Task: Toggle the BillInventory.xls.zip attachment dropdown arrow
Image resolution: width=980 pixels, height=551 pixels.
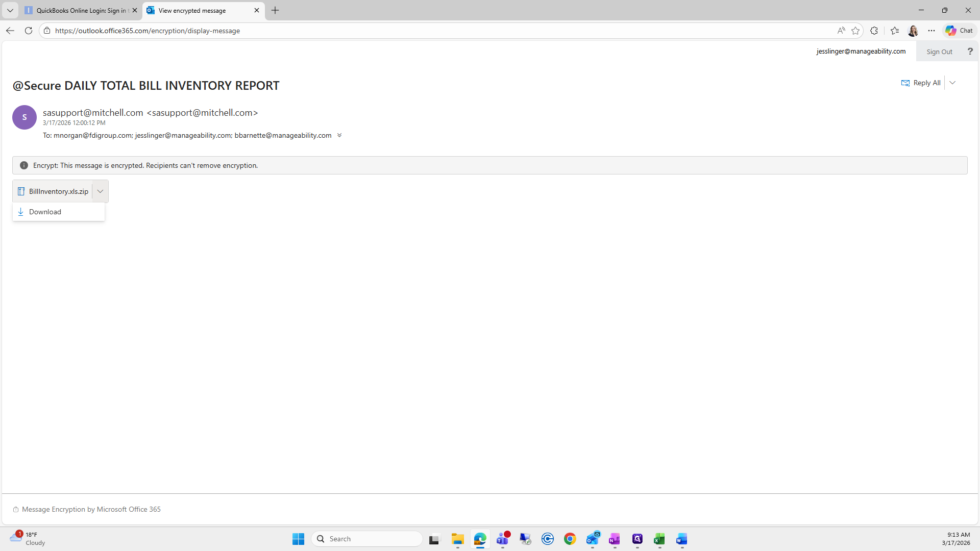Action: pos(100,191)
